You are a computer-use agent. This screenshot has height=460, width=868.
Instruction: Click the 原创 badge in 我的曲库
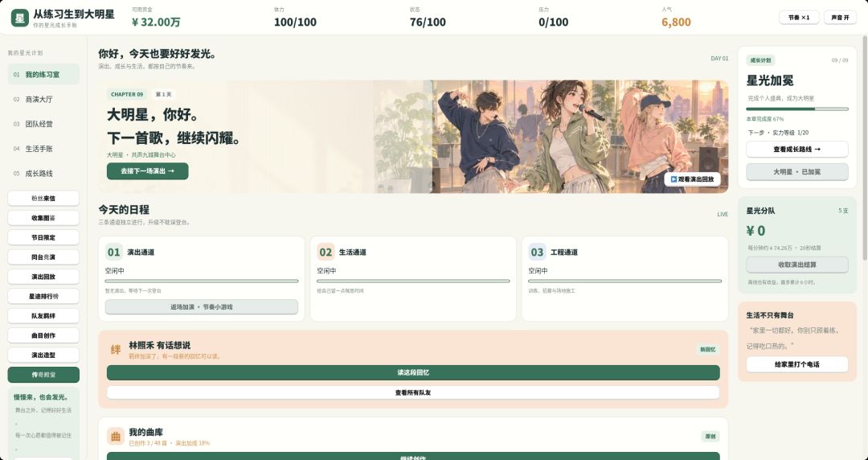tap(710, 437)
